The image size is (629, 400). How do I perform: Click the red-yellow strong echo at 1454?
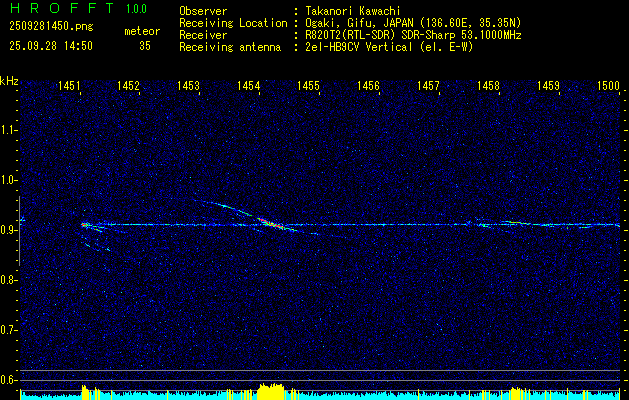tap(270, 223)
